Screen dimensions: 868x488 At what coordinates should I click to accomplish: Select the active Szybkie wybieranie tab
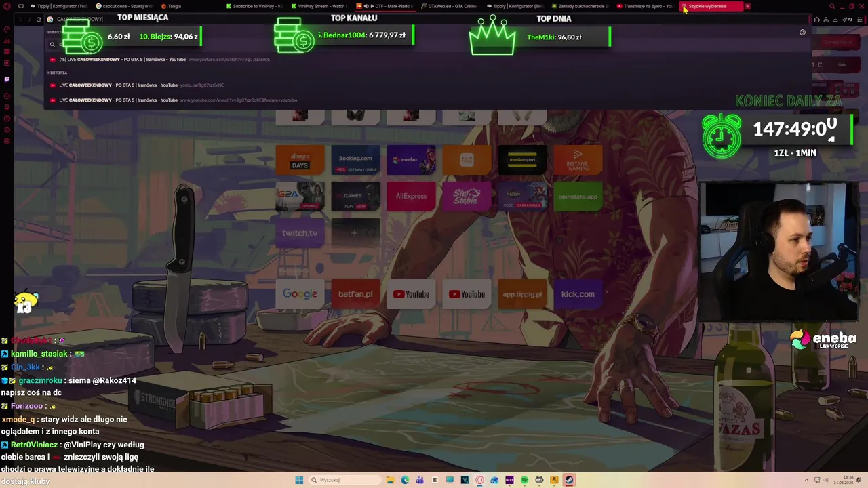pyautogui.click(x=711, y=6)
